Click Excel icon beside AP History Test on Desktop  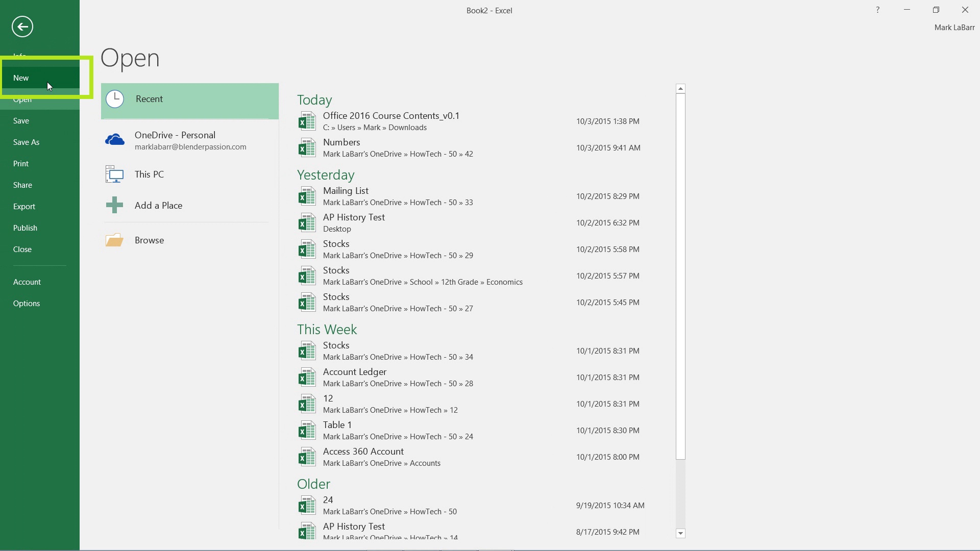coord(307,223)
